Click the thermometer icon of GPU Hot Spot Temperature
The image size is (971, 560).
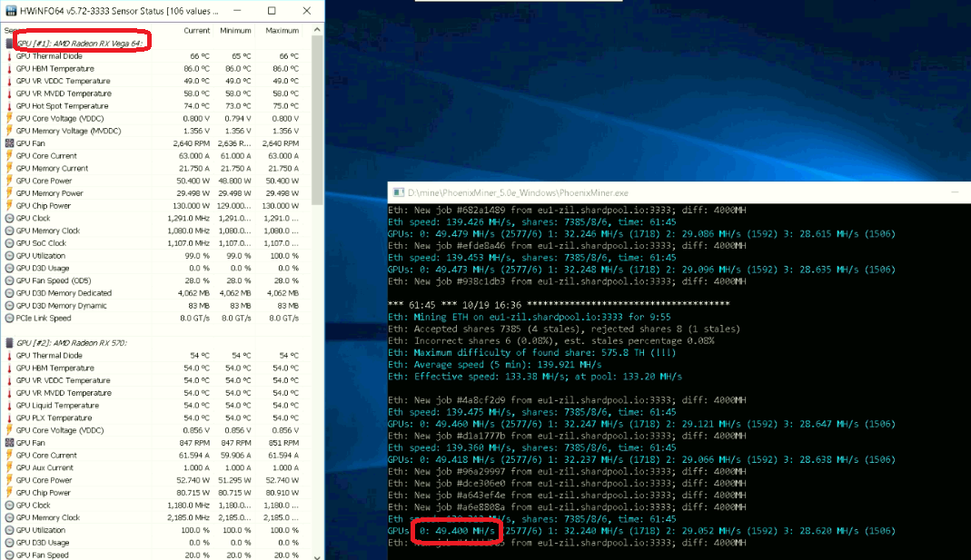9,106
